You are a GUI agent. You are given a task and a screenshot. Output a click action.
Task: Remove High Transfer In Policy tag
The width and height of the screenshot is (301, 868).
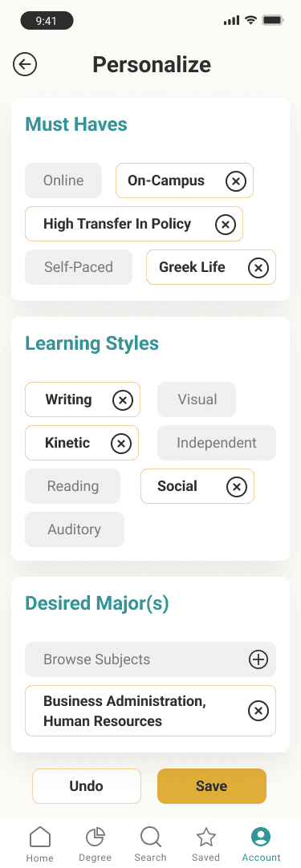point(225,224)
